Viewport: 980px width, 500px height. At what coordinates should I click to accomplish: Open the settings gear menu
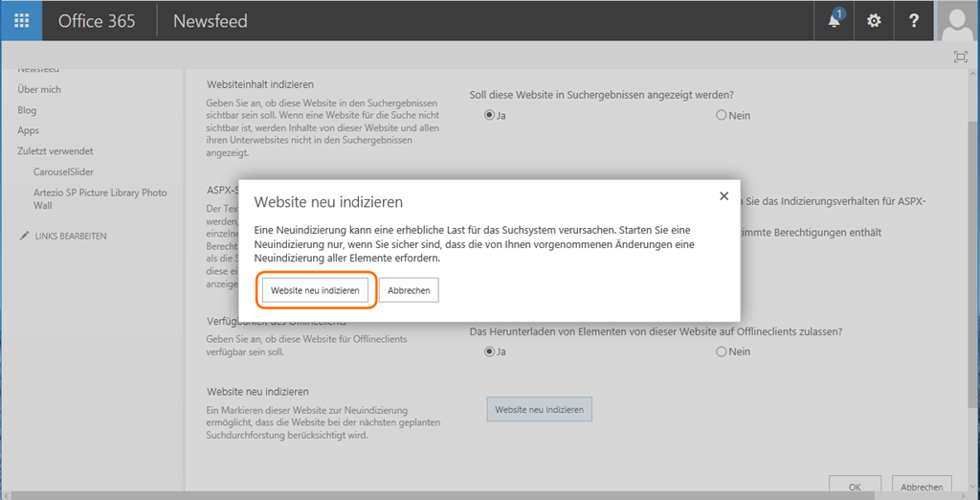tap(874, 21)
